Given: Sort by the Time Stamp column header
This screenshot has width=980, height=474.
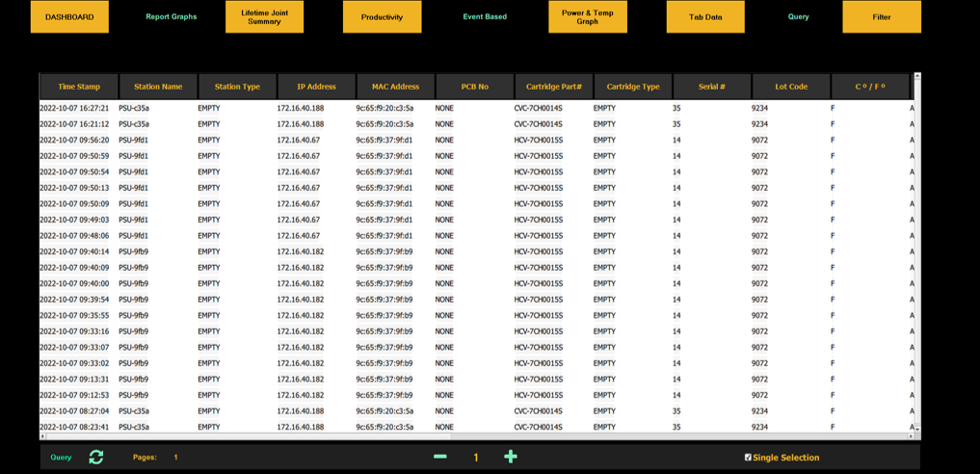Looking at the screenshot, I should coord(78,87).
